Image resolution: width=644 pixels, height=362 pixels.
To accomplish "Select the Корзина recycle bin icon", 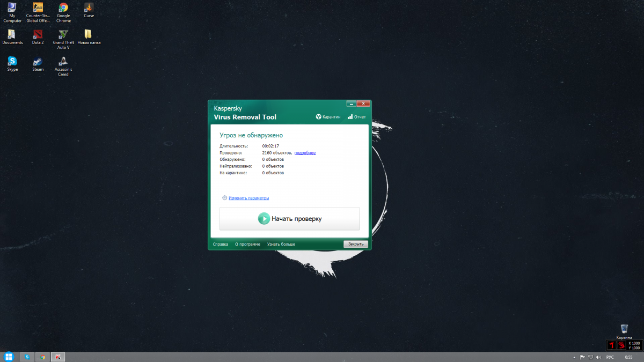I will tap(624, 332).
